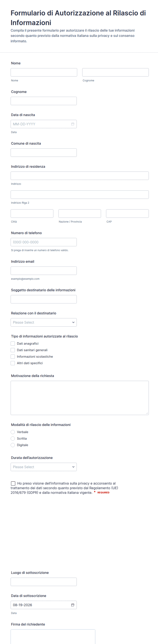Expand Relazione con il destinatario dropdown
158x644 pixels.
coord(44,322)
